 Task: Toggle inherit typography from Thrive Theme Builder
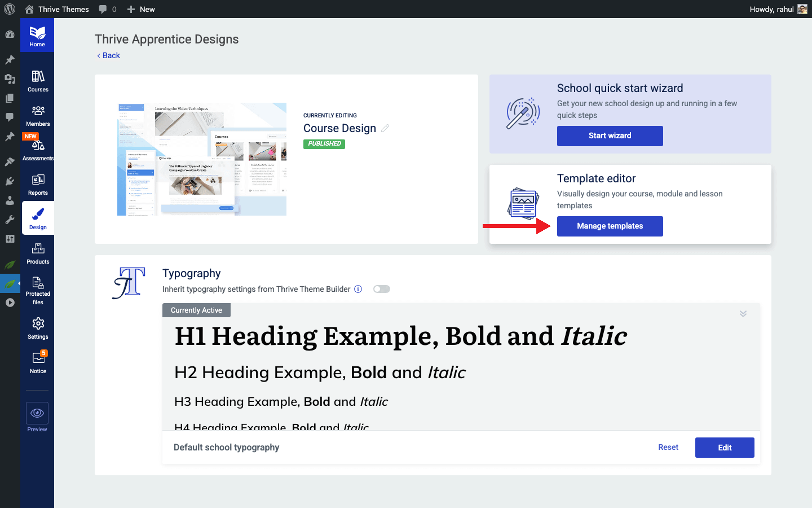[x=382, y=289]
